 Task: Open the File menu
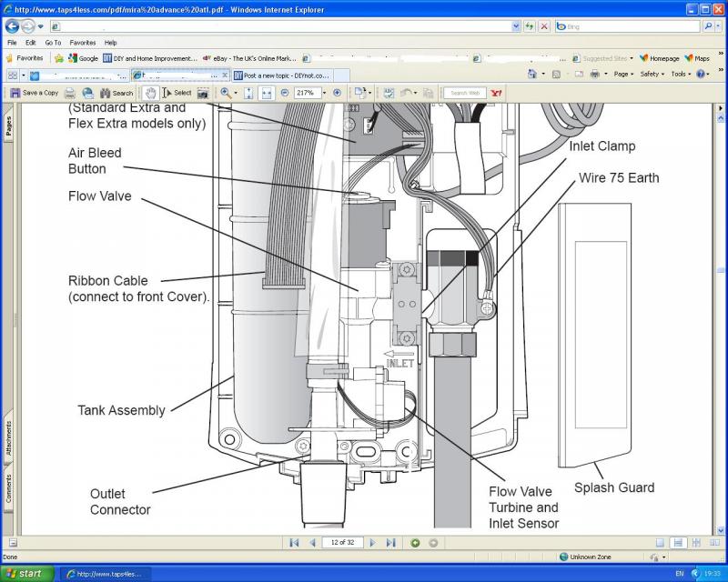click(x=12, y=43)
